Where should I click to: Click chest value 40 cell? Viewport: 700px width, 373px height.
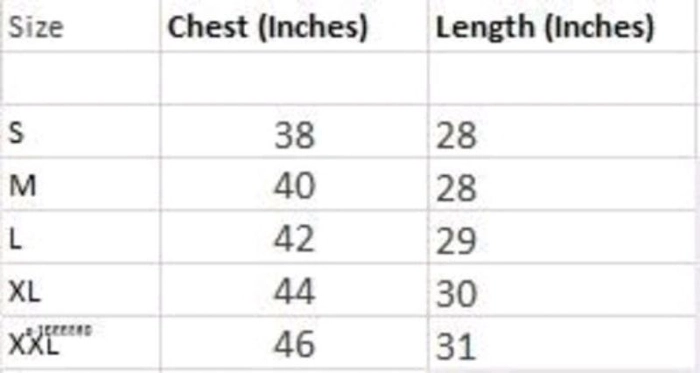tap(294, 184)
